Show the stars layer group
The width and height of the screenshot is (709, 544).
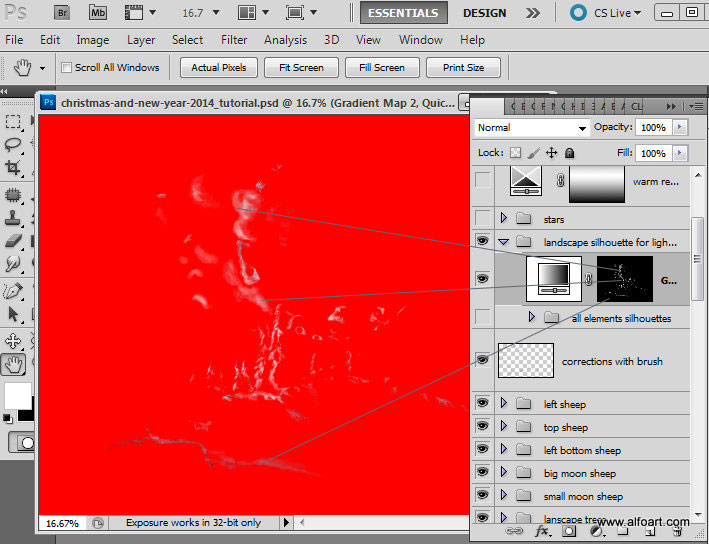point(483,218)
